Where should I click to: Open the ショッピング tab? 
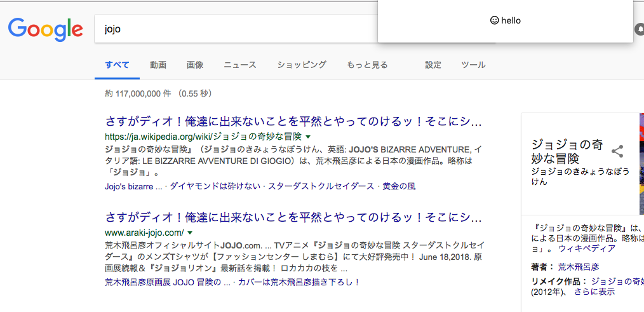click(x=302, y=65)
